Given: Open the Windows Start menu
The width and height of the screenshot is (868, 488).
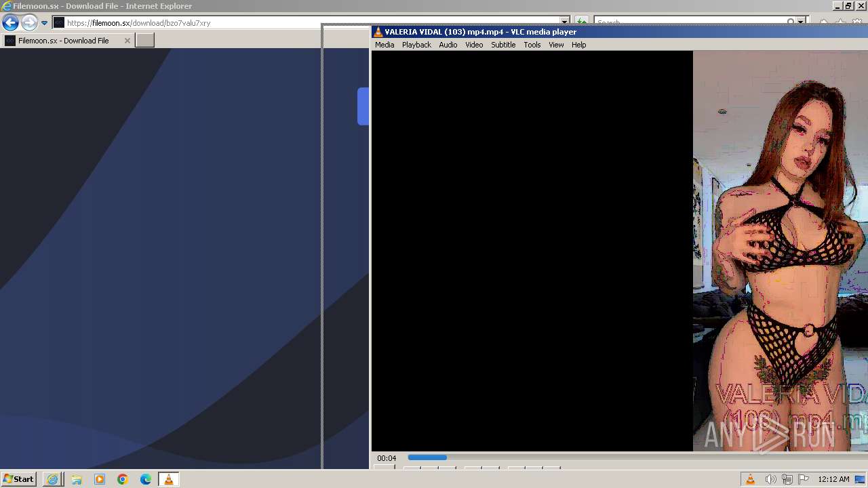Looking at the screenshot, I should [19, 479].
